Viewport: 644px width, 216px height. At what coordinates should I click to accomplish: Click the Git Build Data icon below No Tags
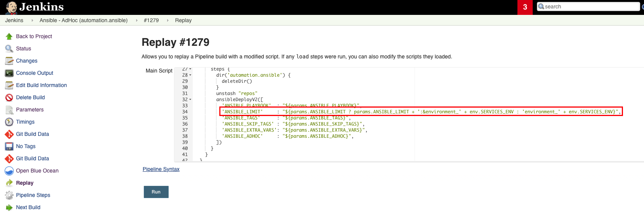click(9, 158)
